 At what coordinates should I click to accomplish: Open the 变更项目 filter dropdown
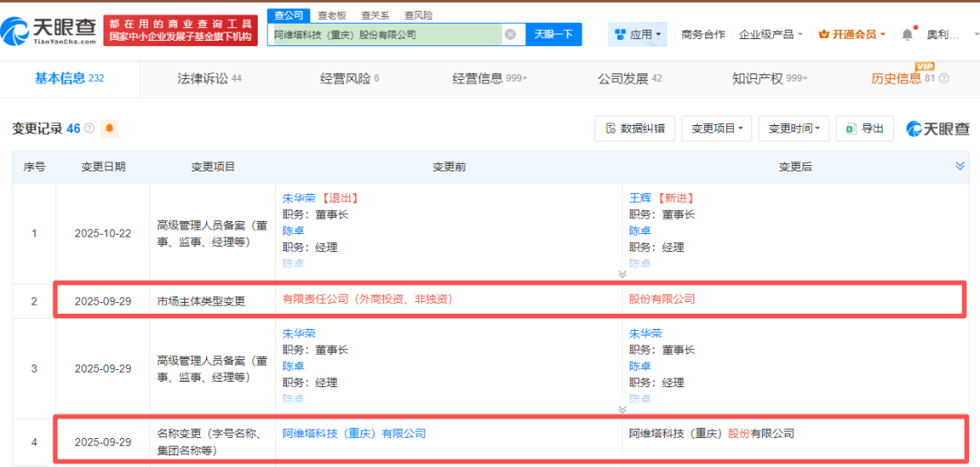717,129
